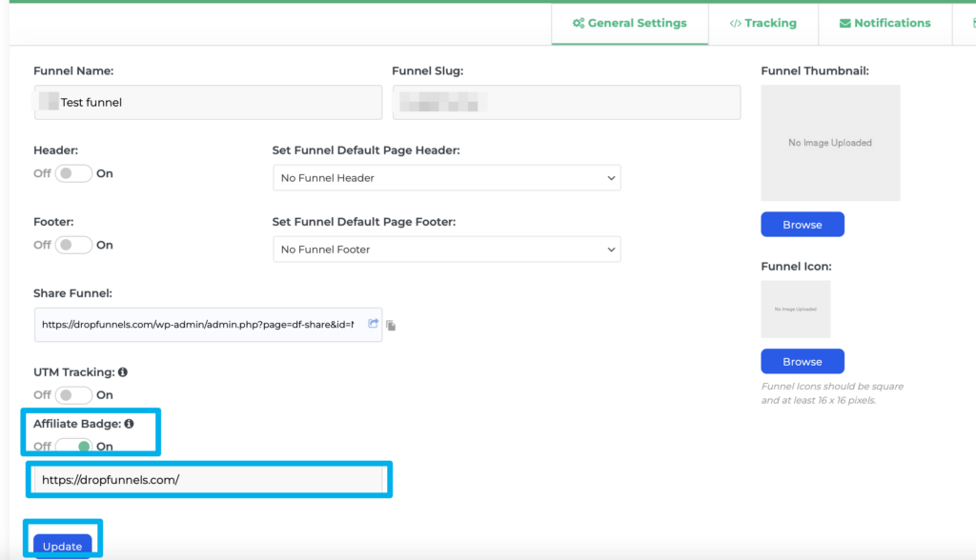Screen dimensions: 976x560
Task: Click the gears icon on General Settings tab
Action: [579, 23]
